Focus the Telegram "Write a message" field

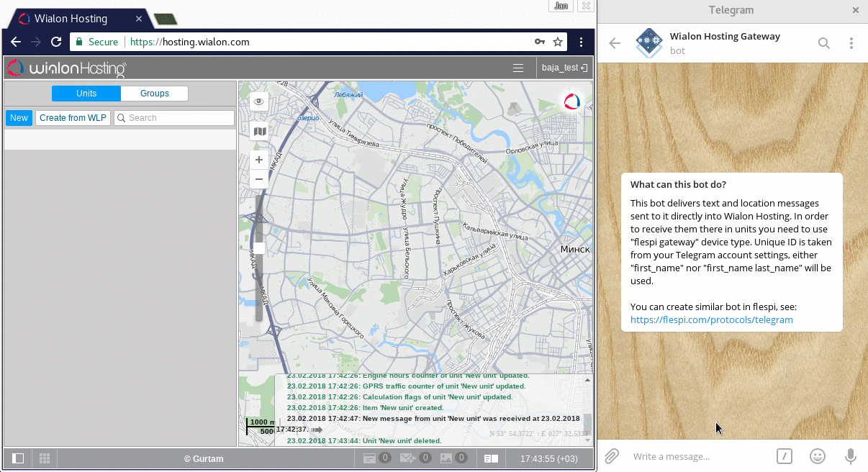[697, 456]
